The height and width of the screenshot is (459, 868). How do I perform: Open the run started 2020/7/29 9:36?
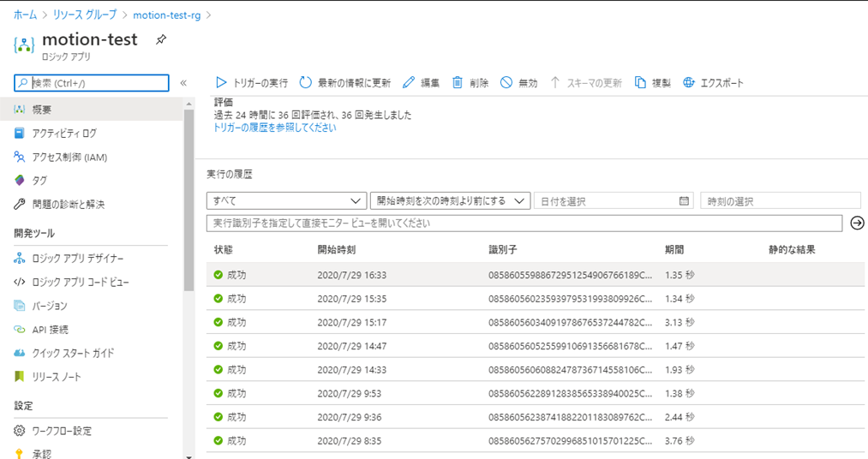click(536, 417)
